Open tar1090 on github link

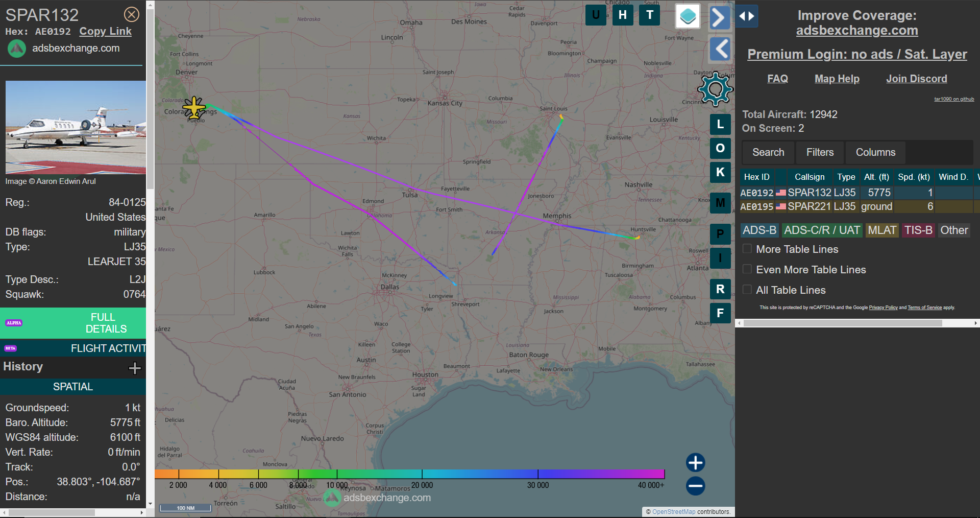[954, 99]
